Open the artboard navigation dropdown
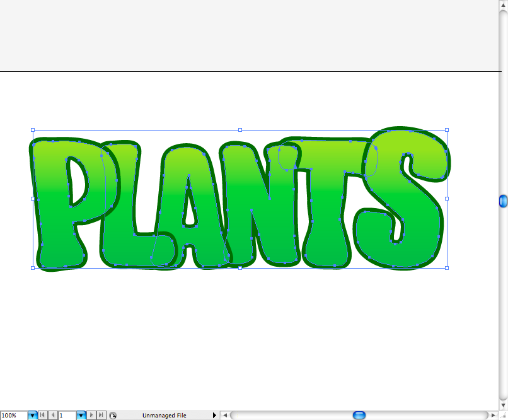The width and height of the screenshot is (508, 420). point(81,416)
